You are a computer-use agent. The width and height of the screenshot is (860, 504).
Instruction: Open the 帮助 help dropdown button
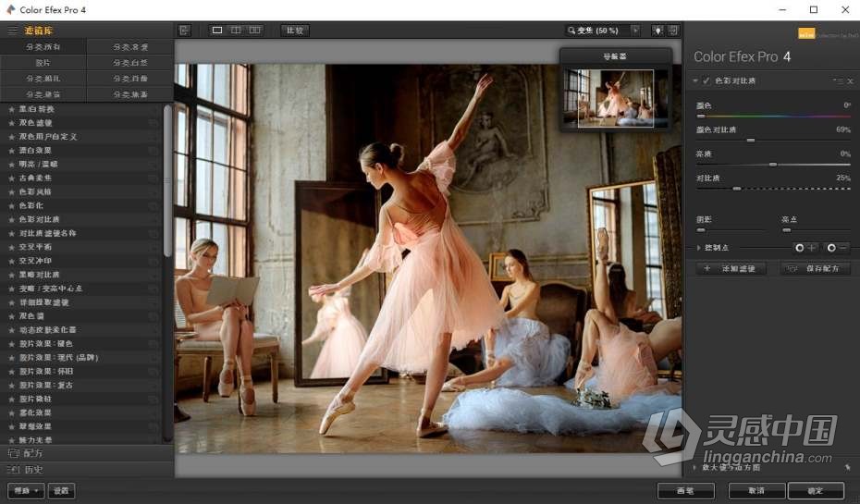pos(26,491)
